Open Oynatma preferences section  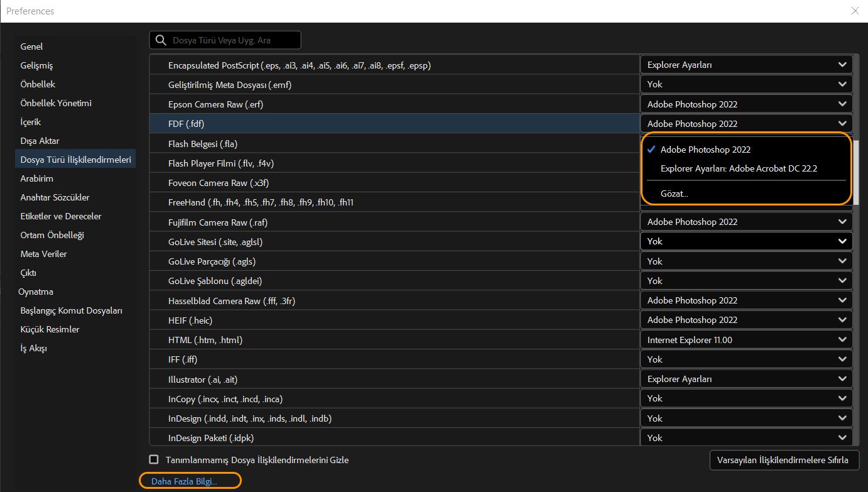(x=36, y=292)
